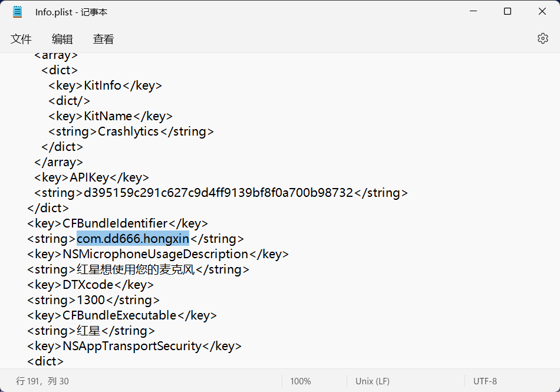Image resolution: width=560 pixels, height=392 pixels.
Task: Maximize the Notepad window
Action: (508, 12)
